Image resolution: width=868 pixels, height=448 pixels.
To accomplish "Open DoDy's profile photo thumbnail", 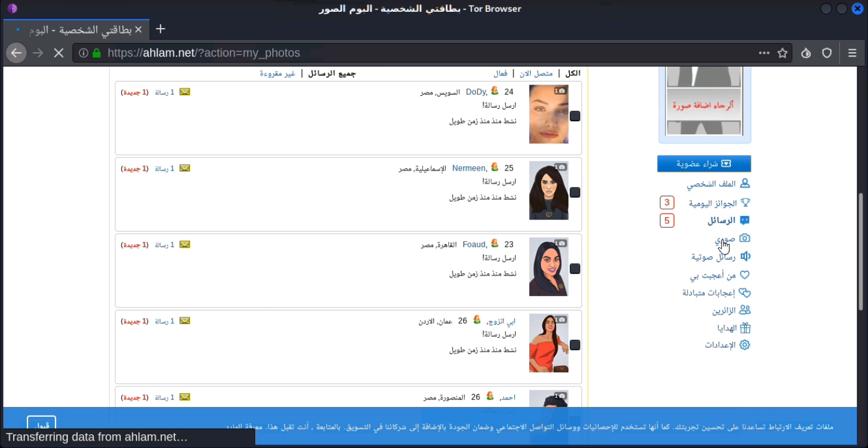I will pyautogui.click(x=549, y=114).
